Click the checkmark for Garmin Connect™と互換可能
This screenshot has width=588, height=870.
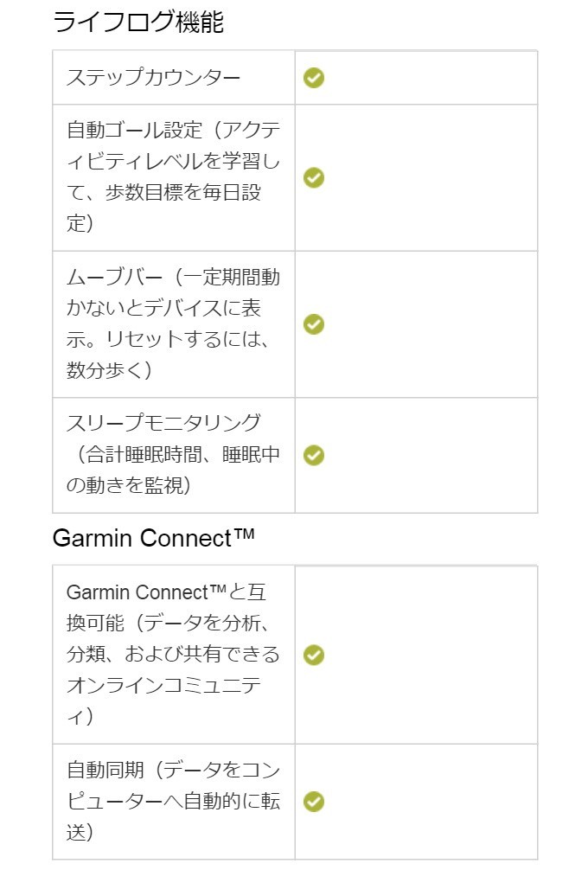(313, 655)
